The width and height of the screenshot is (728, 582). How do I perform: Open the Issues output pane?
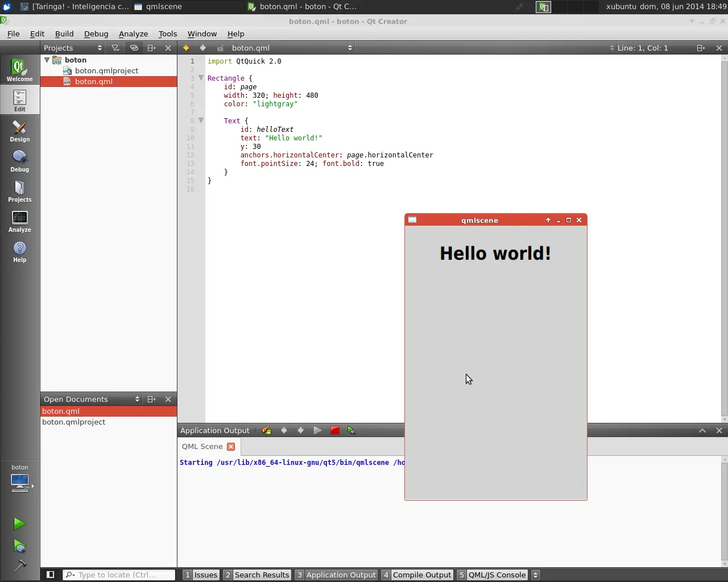tap(201, 575)
